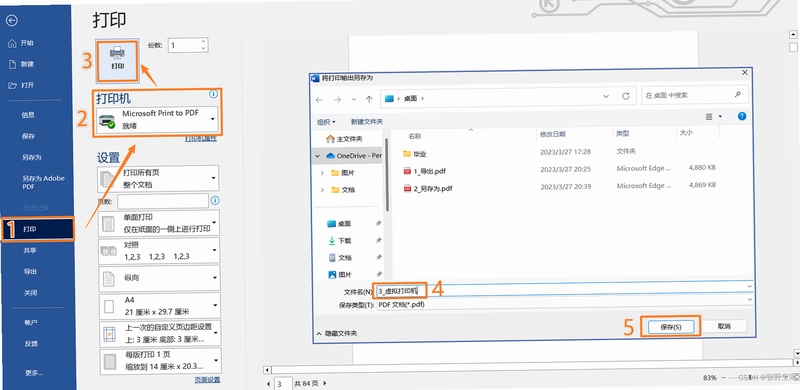Viewport: 800px width, 390px height.
Task: Open the 对照 collation dropdown
Action: (x=158, y=251)
